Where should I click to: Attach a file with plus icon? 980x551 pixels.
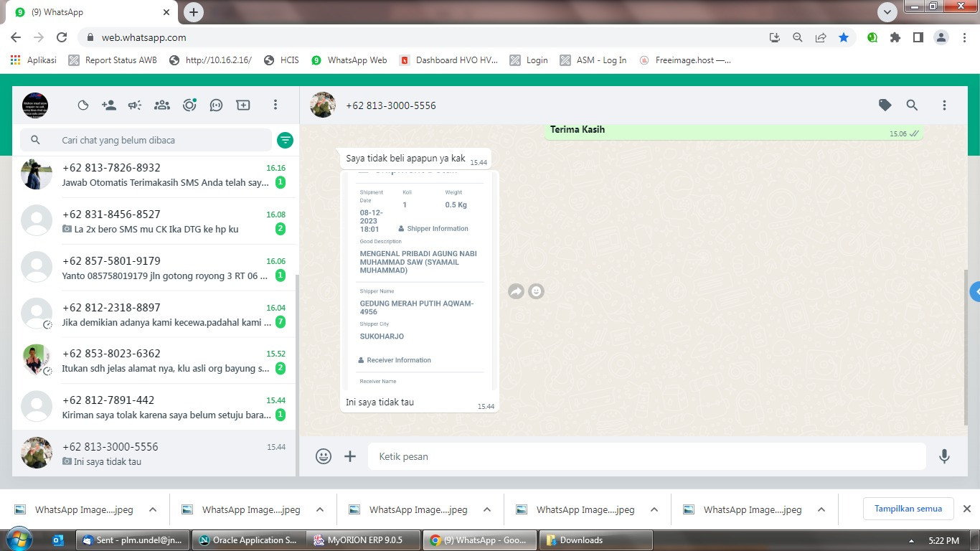click(350, 456)
